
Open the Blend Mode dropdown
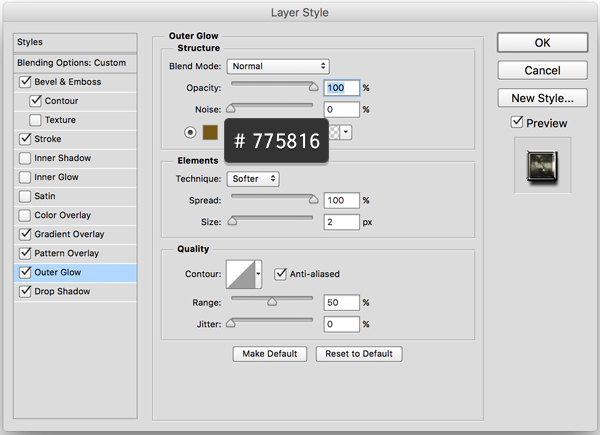278,66
